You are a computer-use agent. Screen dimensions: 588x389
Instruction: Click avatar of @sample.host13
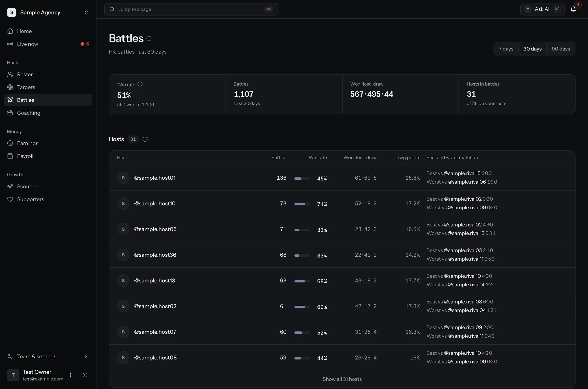123,281
